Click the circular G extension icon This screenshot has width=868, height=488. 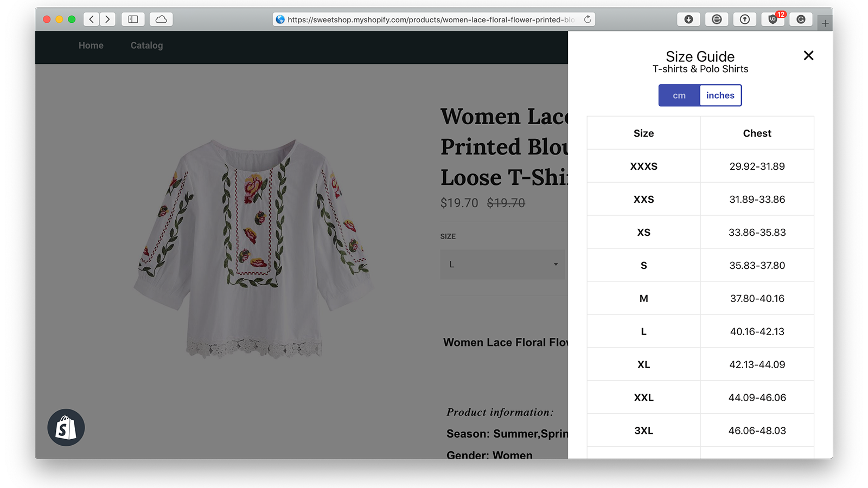coord(801,19)
